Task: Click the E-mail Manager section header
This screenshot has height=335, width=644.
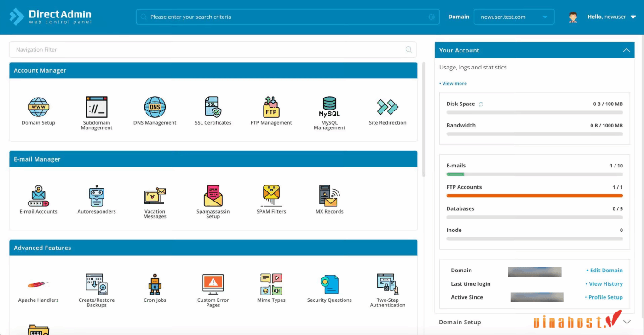Action: click(x=213, y=159)
